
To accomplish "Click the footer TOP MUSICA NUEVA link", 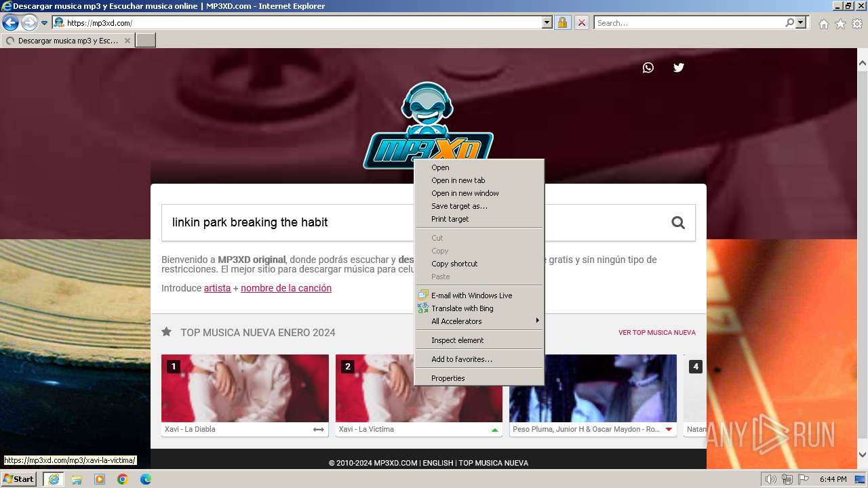I will (x=493, y=463).
